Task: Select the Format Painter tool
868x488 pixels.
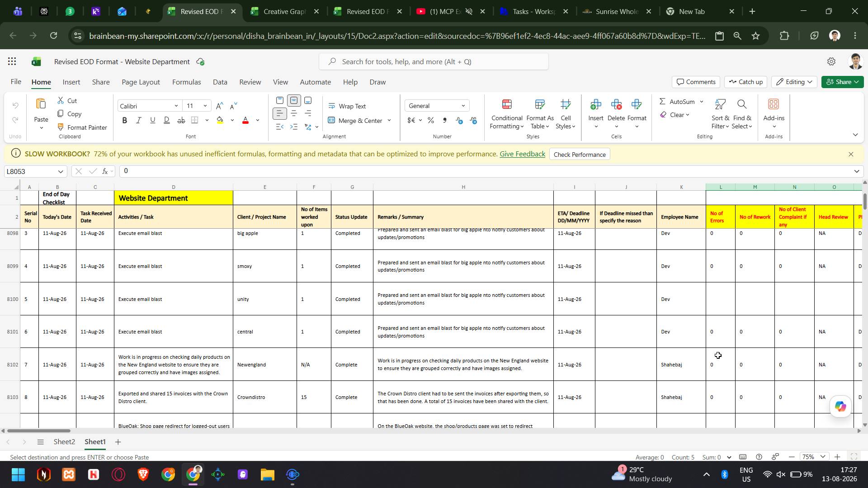Action: [x=82, y=127]
